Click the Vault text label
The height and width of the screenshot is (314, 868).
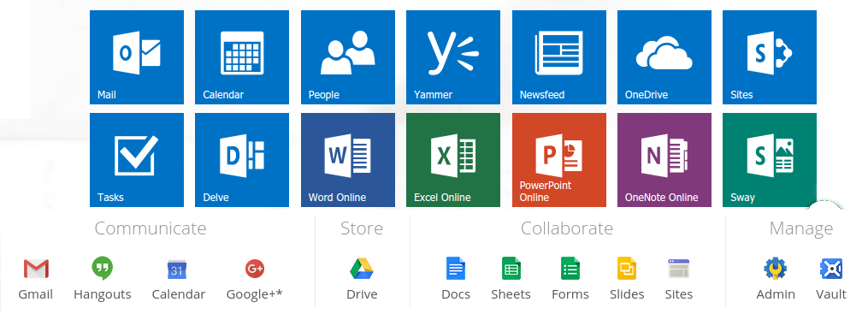(831, 294)
